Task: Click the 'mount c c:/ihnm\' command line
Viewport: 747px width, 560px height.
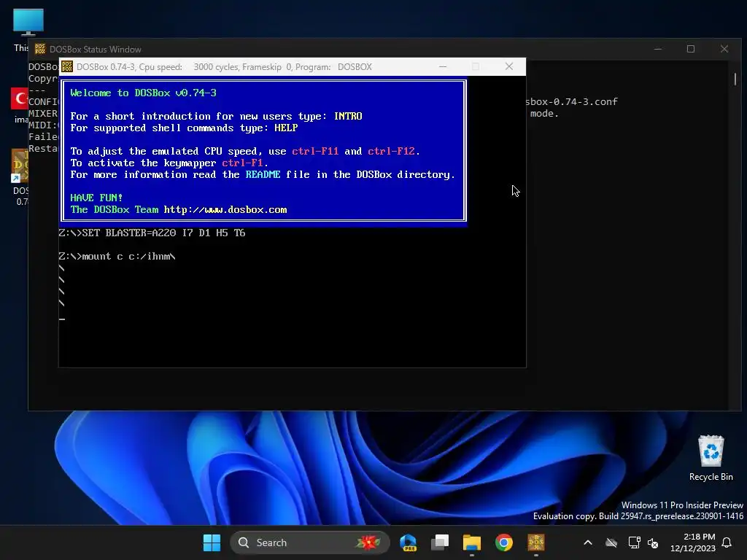Action: tap(117, 257)
